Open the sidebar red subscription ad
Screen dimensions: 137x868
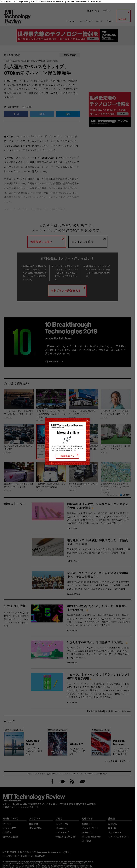coord(109,109)
